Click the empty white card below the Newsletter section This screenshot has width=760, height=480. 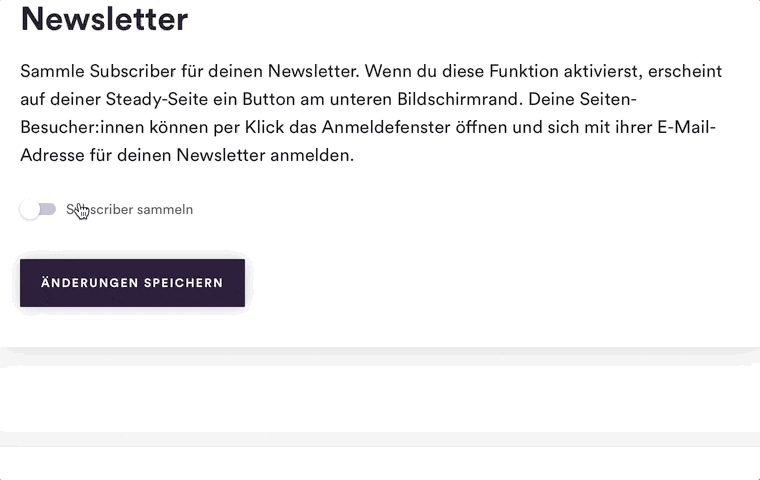pyautogui.click(x=380, y=399)
